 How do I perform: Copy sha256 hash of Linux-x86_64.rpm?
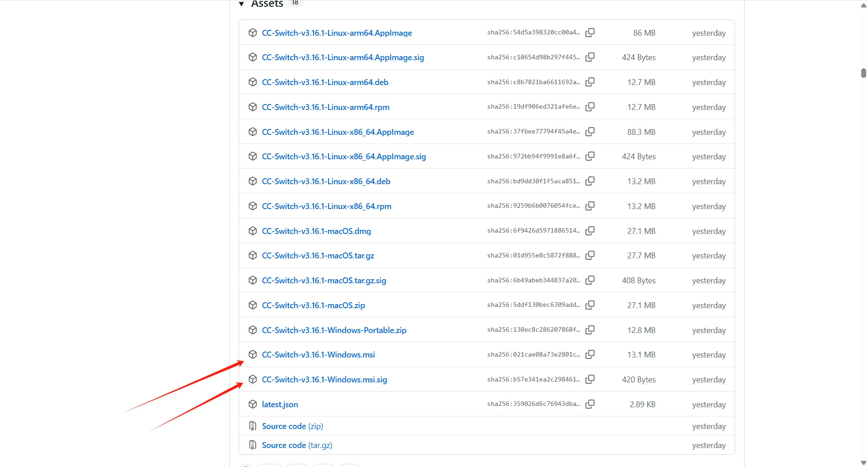click(590, 206)
